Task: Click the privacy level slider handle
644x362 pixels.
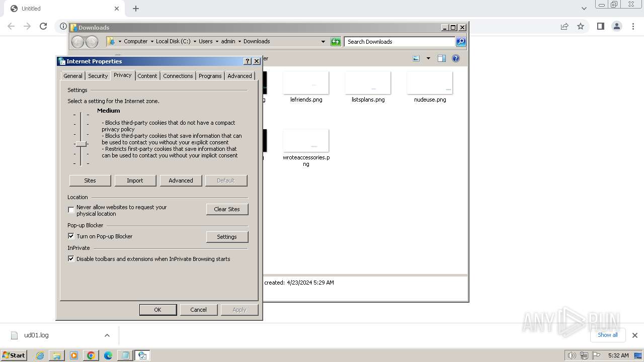Action: point(81,144)
